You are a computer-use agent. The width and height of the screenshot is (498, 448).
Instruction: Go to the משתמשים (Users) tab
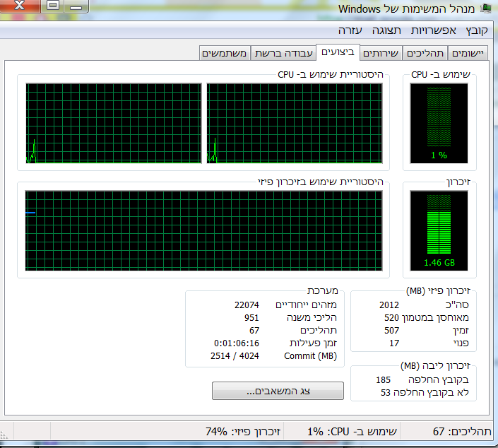pyautogui.click(x=224, y=53)
